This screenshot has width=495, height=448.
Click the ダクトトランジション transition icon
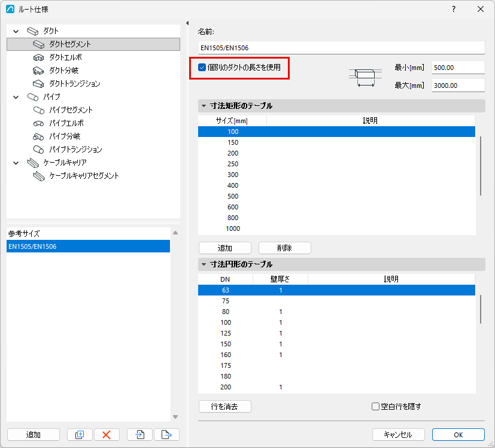tap(38, 84)
